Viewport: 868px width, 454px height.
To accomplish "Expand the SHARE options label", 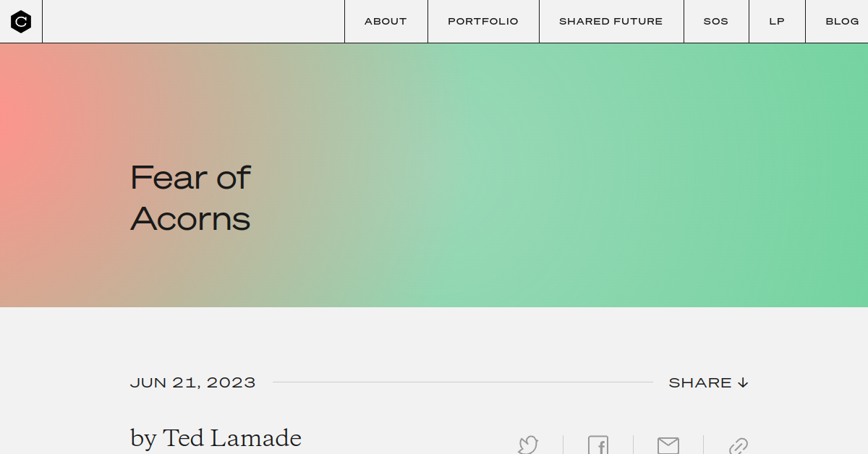I will 700,382.
